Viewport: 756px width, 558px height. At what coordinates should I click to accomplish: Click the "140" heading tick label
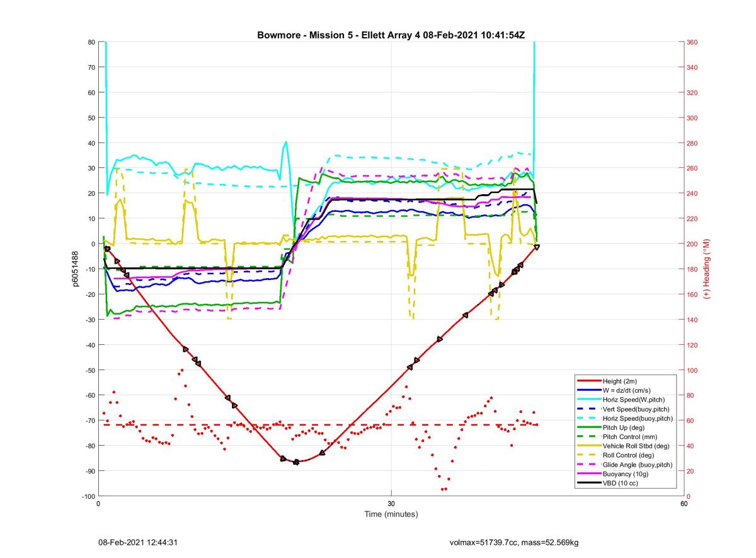pyautogui.click(x=693, y=320)
